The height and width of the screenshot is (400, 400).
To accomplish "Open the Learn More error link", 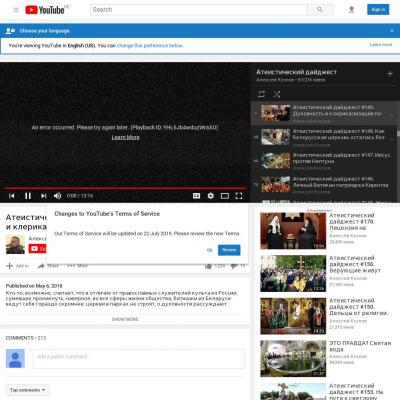I will [x=125, y=137].
